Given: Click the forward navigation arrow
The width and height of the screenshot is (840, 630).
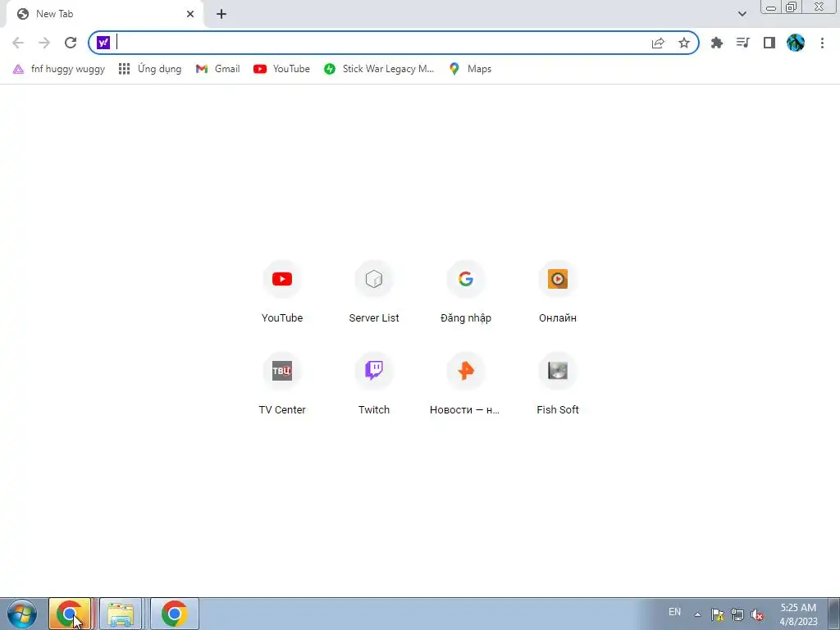Looking at the screenshot, I should click(44, 43).
